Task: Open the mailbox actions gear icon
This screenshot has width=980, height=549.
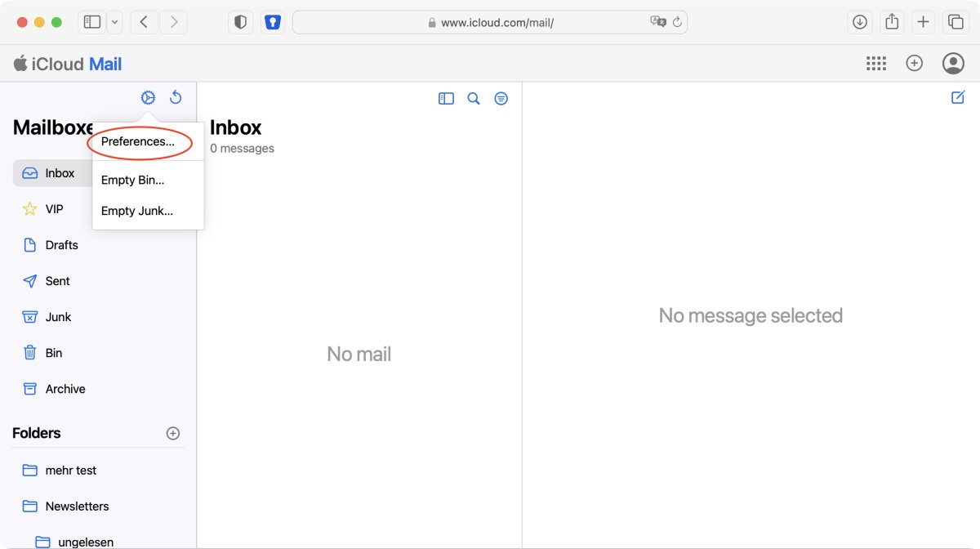Action: 148,97
